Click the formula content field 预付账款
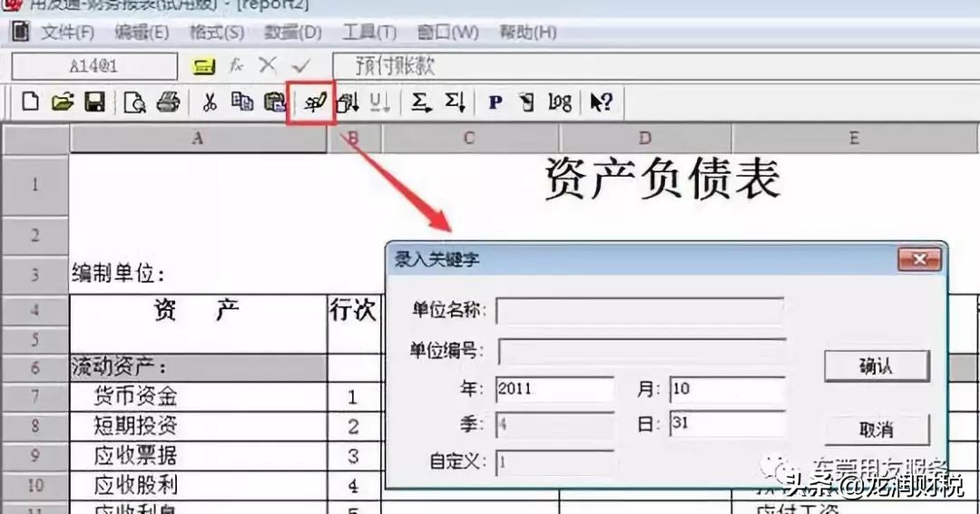 click(x=656, y=65)
